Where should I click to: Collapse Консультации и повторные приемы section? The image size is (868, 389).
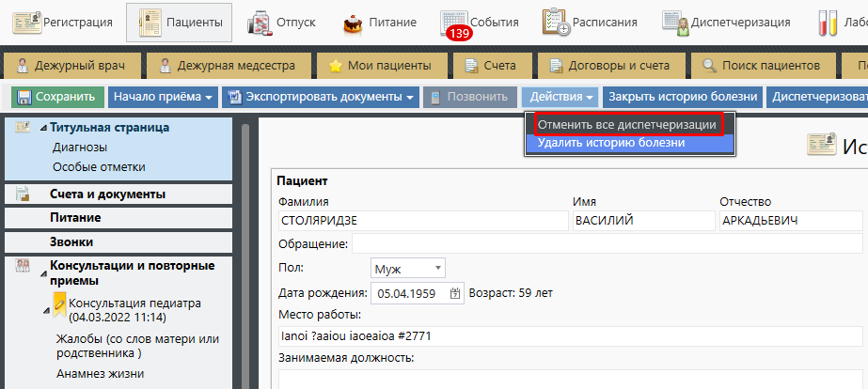click(x=42, y=273)
